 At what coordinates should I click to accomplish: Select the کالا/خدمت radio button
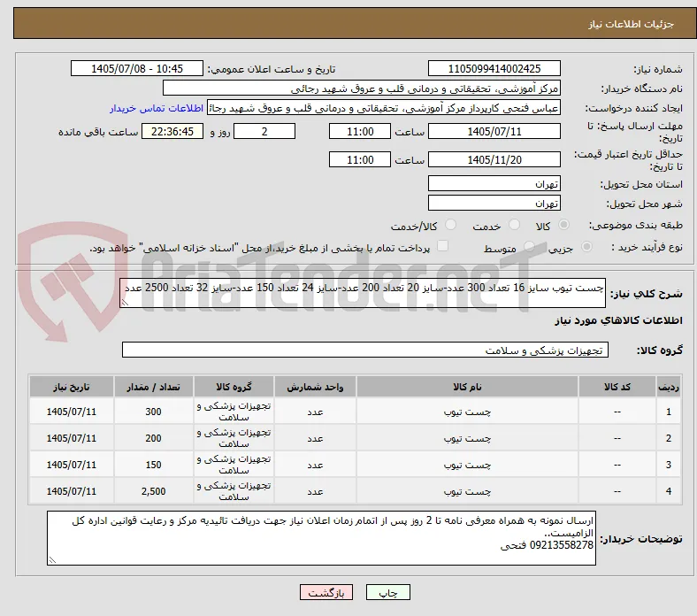(450, 225)
